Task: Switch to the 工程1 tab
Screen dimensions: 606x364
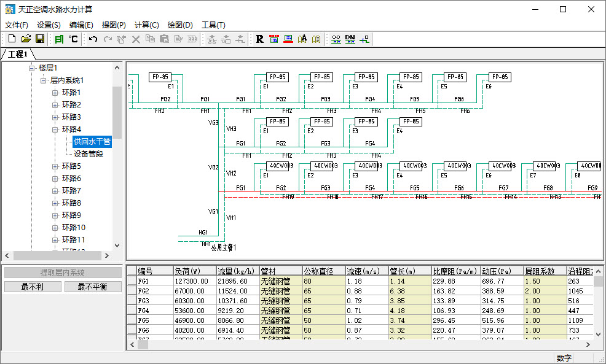Action: click(18, 54)
